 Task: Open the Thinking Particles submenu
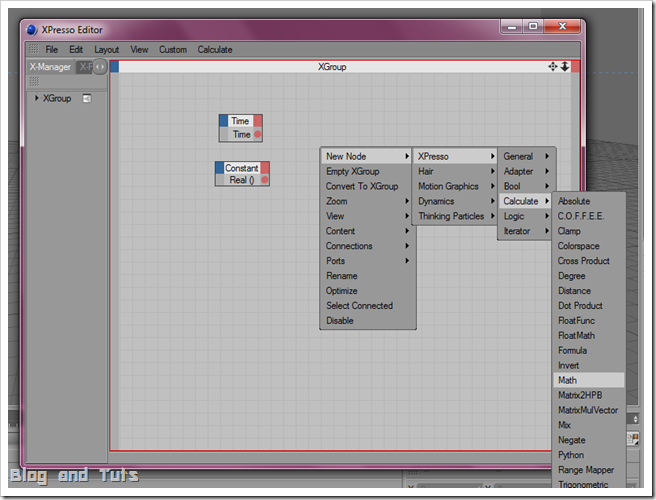click(456, 216)
